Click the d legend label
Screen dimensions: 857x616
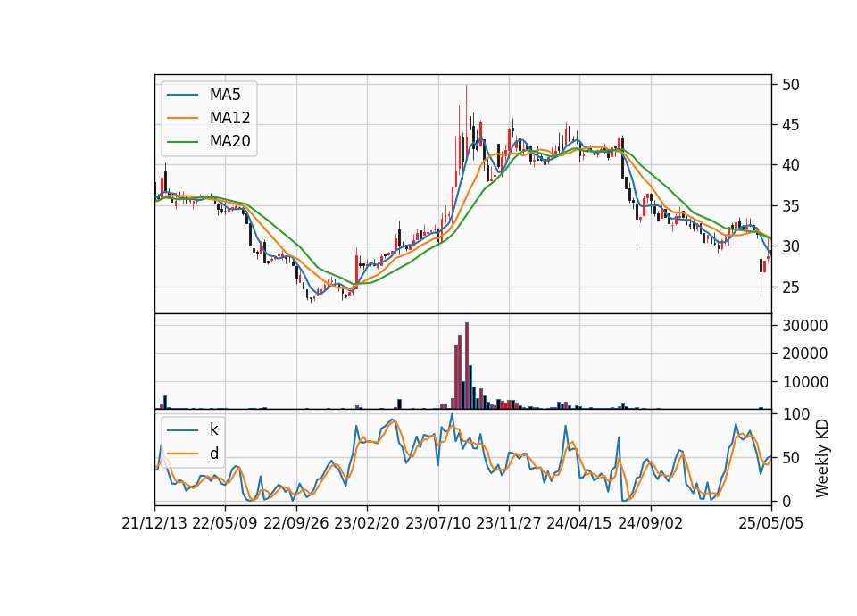coord(213,454)
